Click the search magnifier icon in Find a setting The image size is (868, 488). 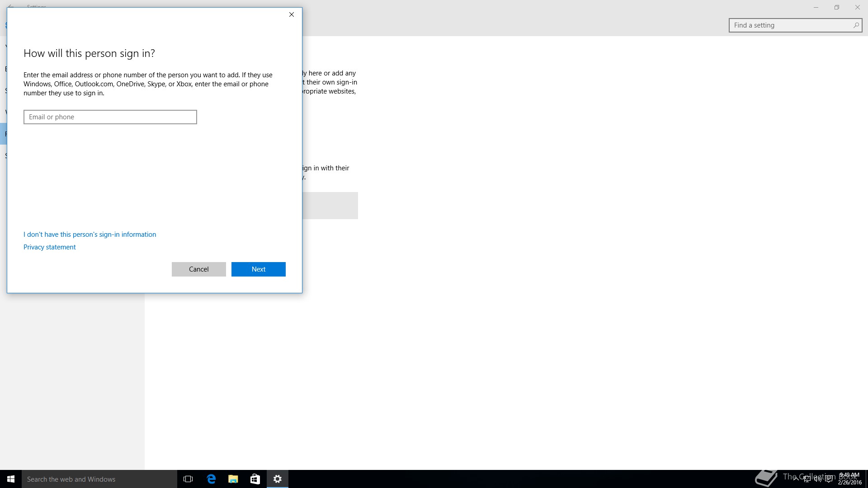856,25
